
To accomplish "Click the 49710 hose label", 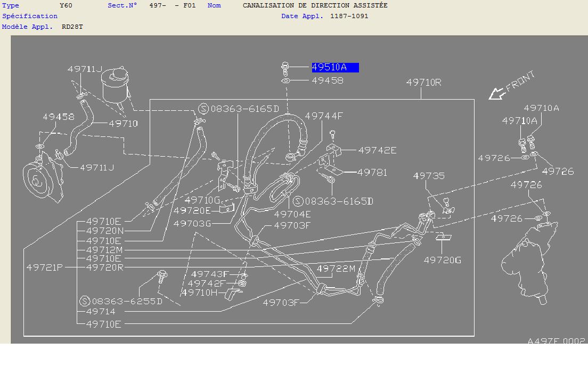I will pos(124,124).
